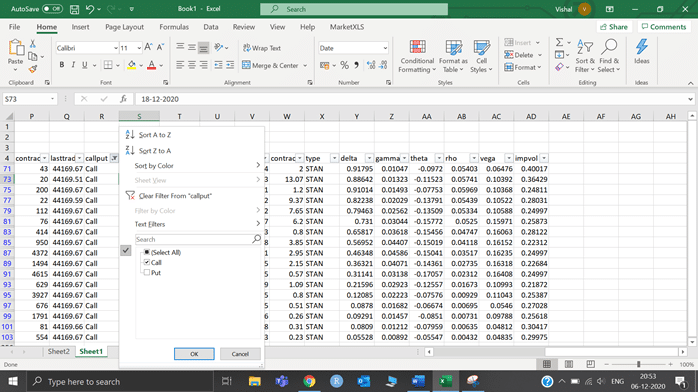This screenshot has height=392, width=698.
Task: Open File Explorer from the taskbar
Action: tap(255, 381)
